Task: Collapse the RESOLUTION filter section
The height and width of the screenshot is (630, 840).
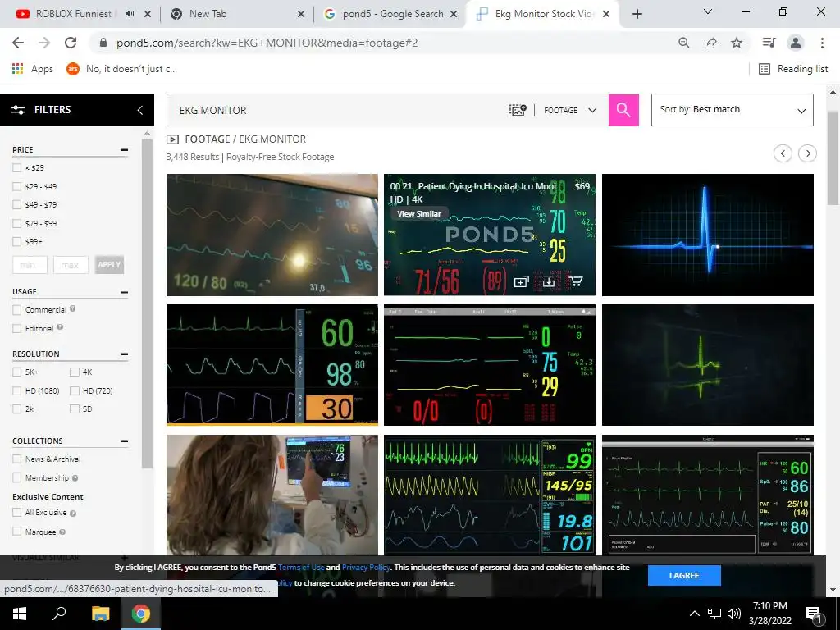Action: coord(125,354)
